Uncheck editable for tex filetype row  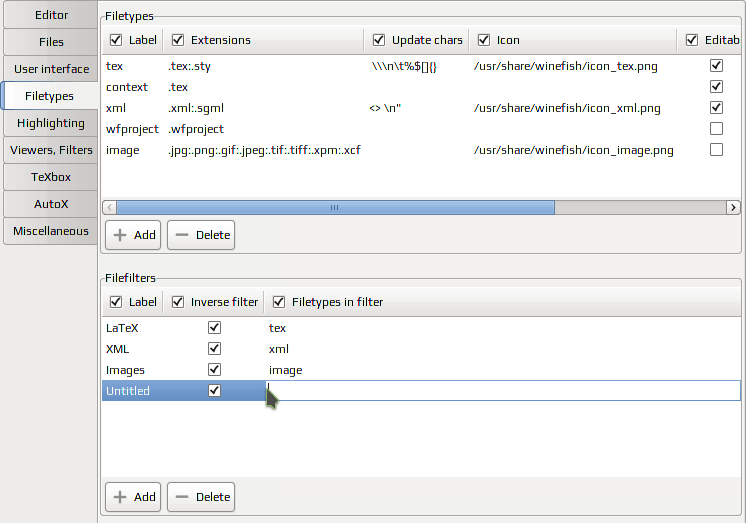coord(716,66)
